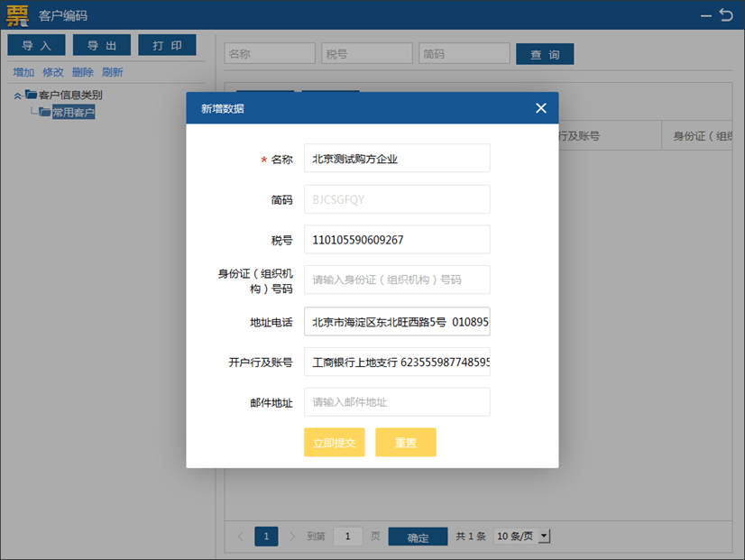Click the back arrow icon in title bar
The width and height of the screenshot is (745, 560).
726,15
